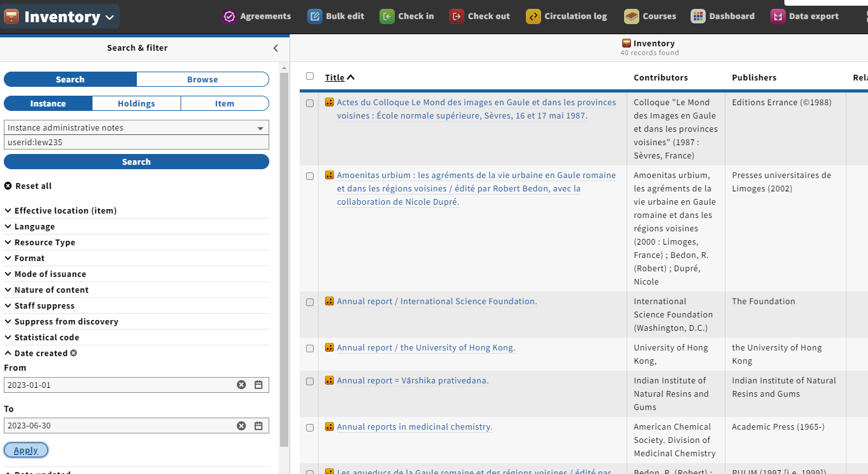Open the Circulation log app icon
868x474 pixels.
[x=533, y=16]
